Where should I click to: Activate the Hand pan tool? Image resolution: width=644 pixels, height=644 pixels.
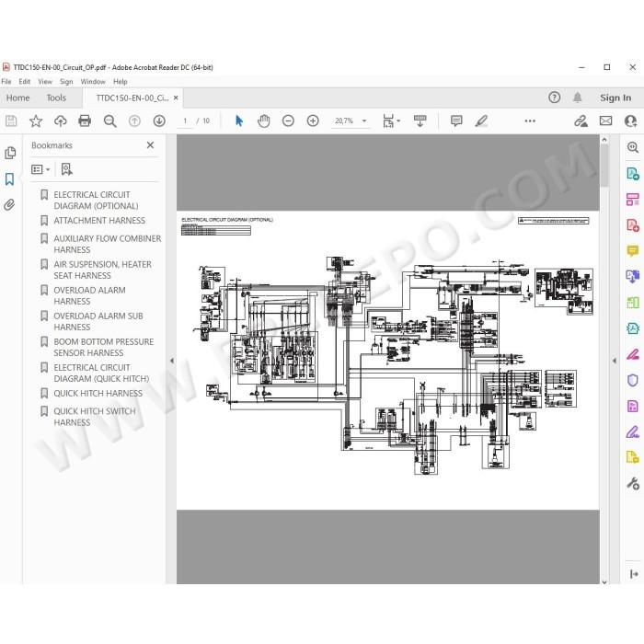click(x=264, y=121)
